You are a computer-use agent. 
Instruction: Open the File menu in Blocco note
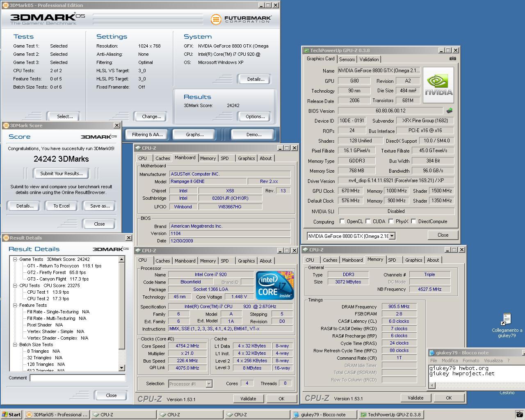[434, 361]
